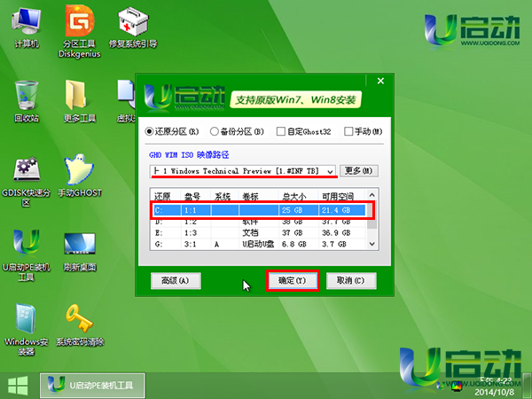
Task: Click partition list scroll up arrow
Action: pyautogui.click(x=372, y=195)
